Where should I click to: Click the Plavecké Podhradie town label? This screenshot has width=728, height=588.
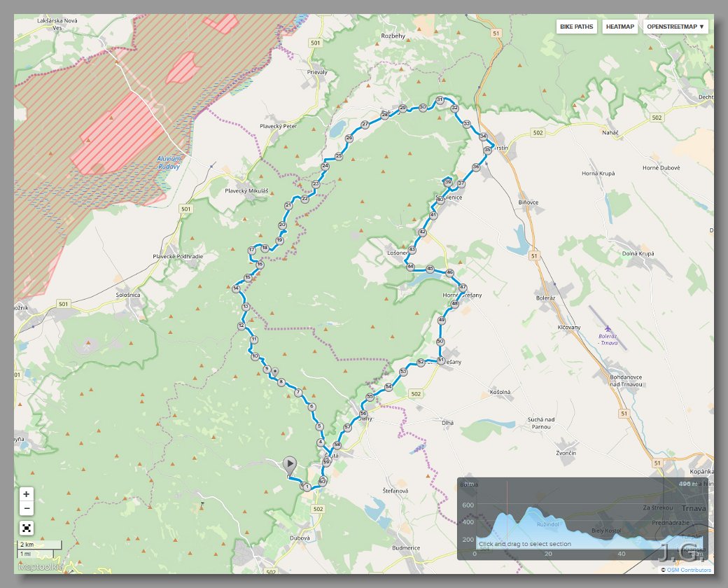178,256
